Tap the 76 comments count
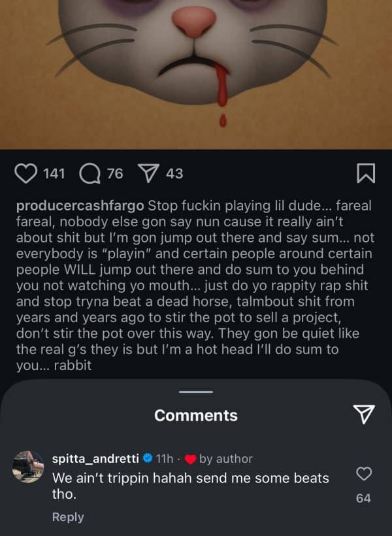The height and width of the screenshot is (536, 392). pyautogui.click(x=114, y=173)
